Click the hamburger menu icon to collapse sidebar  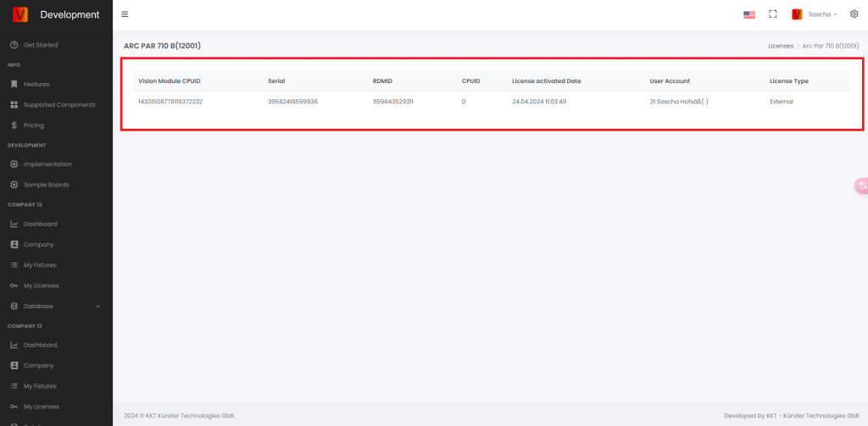tap(125, 14)
